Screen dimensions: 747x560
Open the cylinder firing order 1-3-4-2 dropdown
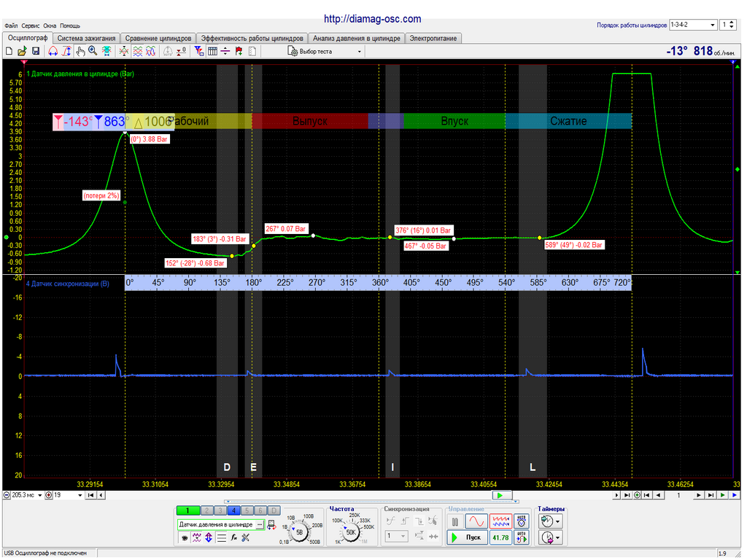[693, 25]
